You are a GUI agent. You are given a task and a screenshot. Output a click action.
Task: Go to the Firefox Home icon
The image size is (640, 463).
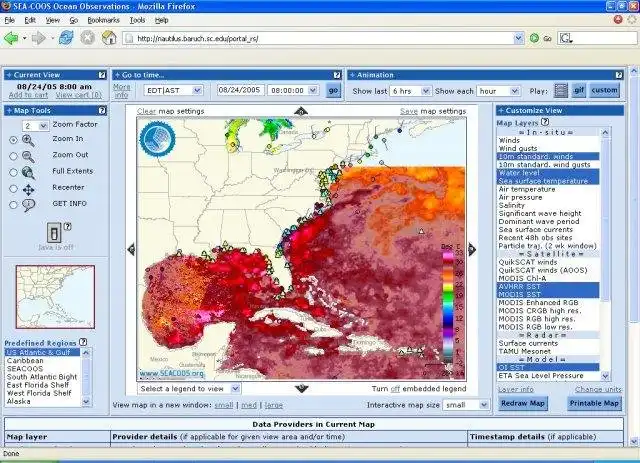point(109,38)
